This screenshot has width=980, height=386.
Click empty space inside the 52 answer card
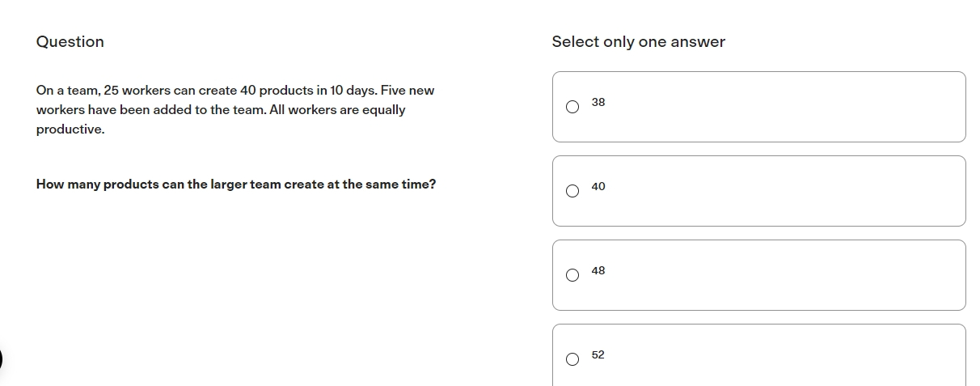(x=776, y=356)
